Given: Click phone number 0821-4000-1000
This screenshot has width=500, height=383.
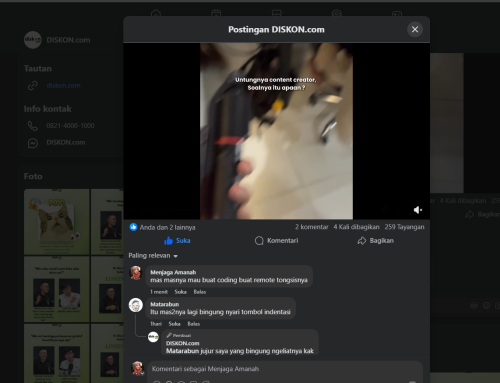Looking at the screenshot, I should (70, 126).
